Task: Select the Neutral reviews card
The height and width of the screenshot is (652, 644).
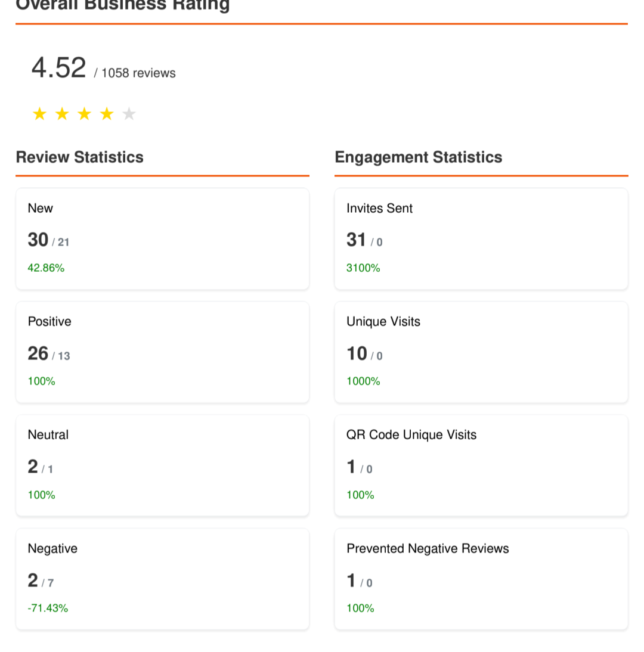Action: click(162, 465)
